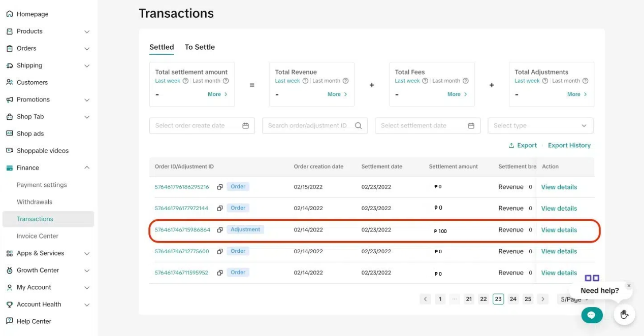The width and height of the screenshot is (644, 336).
Task: Collapse the Finance sidebar section
Action: (x=87, y=168)
